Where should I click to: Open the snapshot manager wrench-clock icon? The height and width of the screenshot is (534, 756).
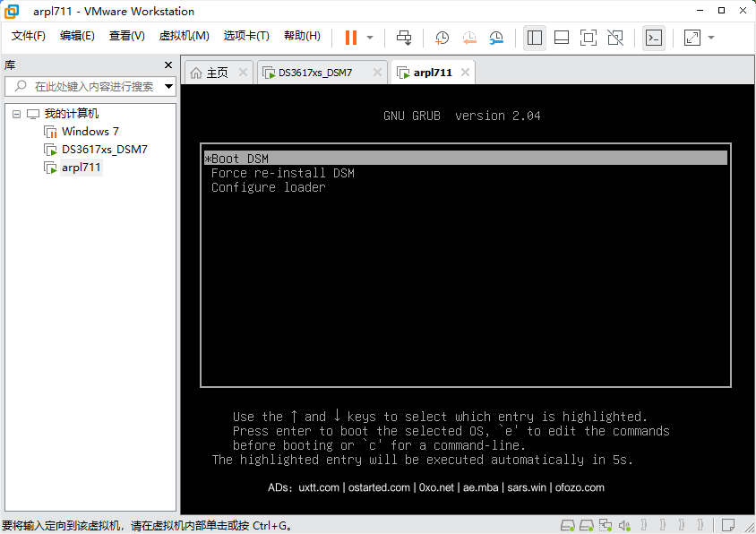pos(496,38)
